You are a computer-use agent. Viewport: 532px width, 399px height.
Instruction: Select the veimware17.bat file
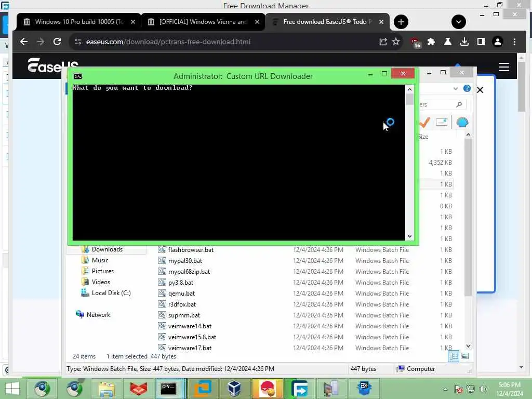tap(190, 348)
